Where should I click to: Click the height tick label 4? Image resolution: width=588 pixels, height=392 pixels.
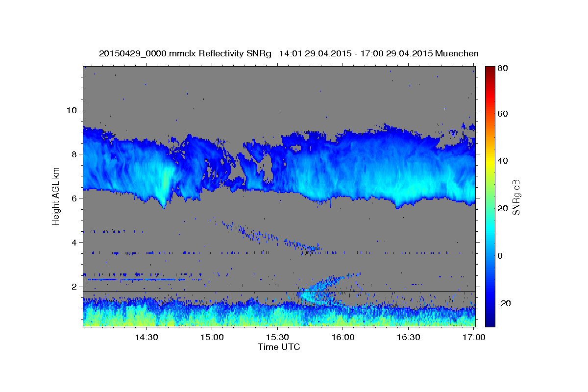(74, 242)
